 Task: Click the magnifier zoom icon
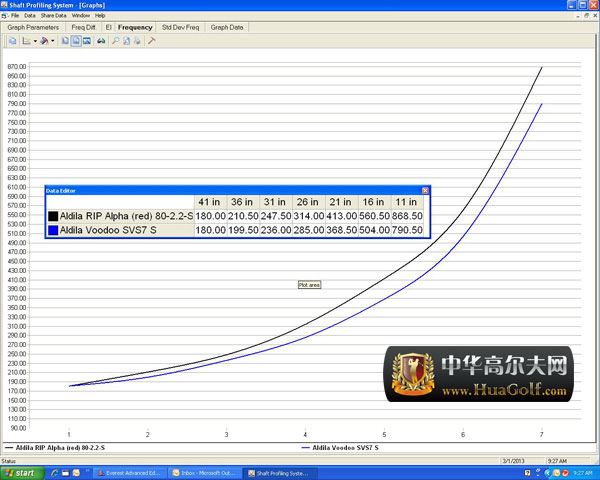[x=115, y=41]
